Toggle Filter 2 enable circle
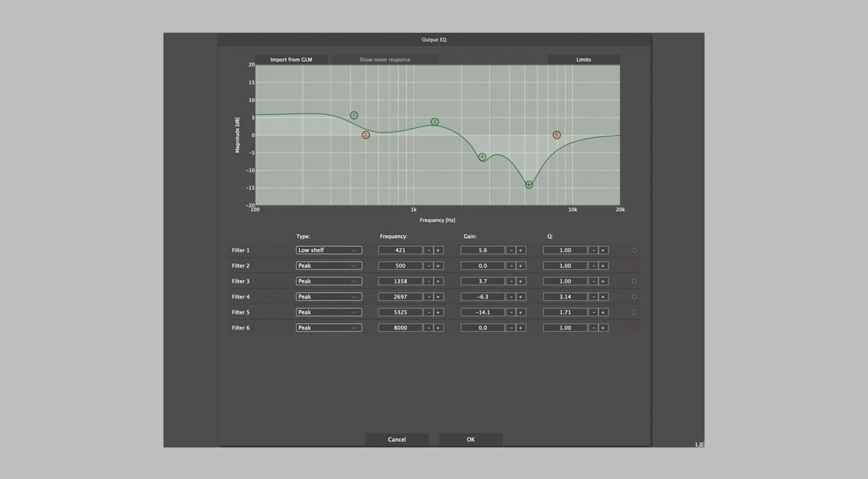The image size is (868, 479). click(x=634, y=265)
